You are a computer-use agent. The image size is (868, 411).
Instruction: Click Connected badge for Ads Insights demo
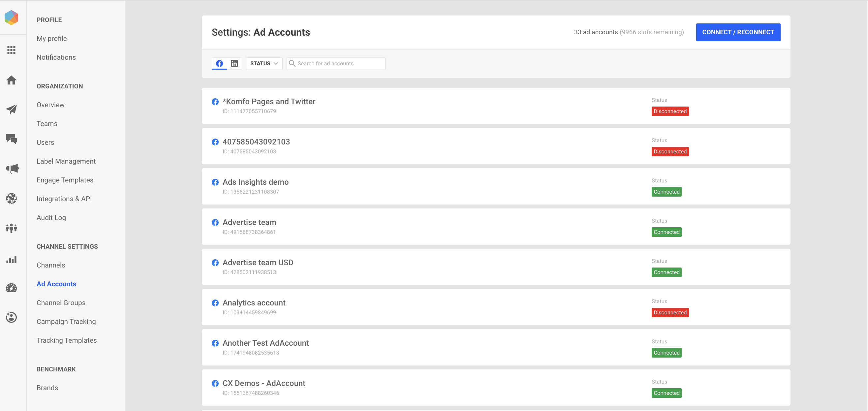pyautogui.click(x=666, y=192)
